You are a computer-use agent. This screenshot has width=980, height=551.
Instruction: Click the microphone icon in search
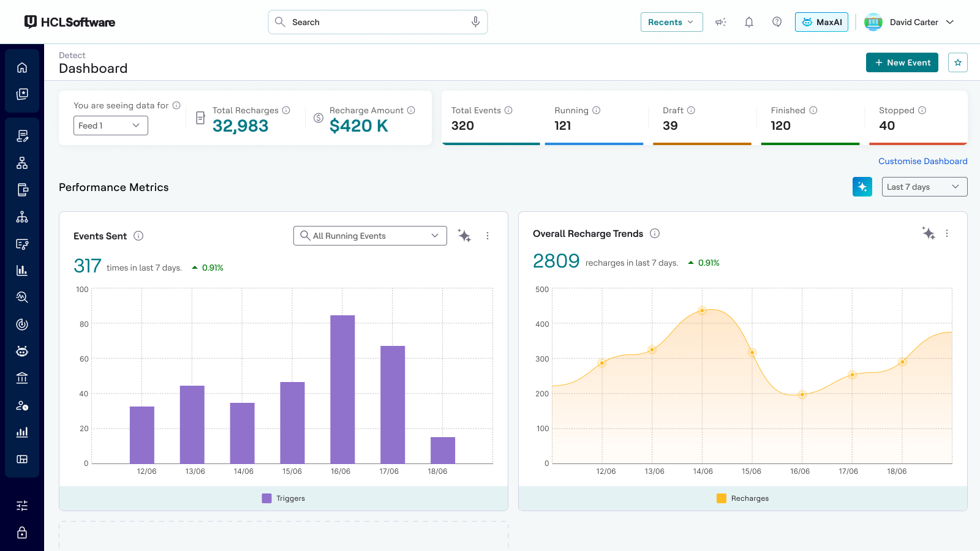(x=475, y=22)
